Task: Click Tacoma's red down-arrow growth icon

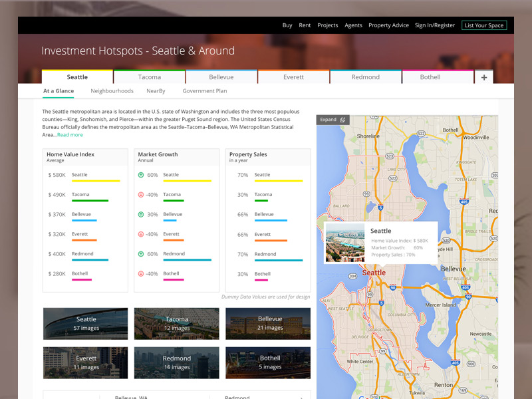Action: tap(141, 195)
